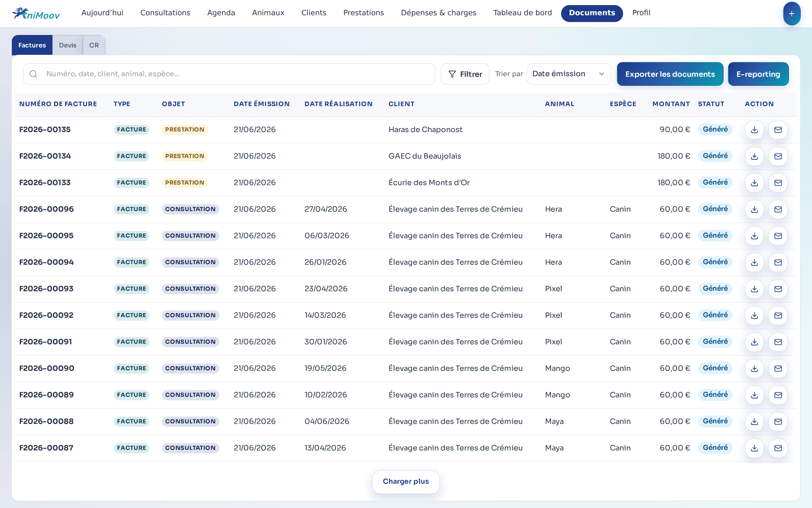Click the MONTANT column header

(671, 104)
